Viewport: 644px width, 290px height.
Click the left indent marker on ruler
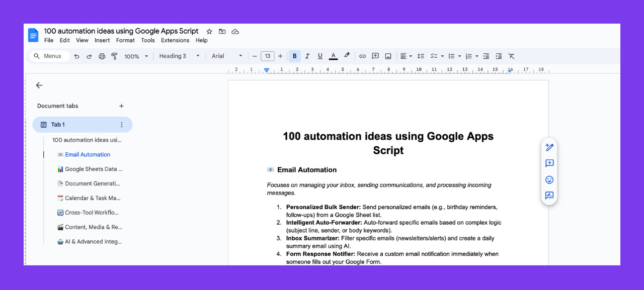click(x=267, y=70)
